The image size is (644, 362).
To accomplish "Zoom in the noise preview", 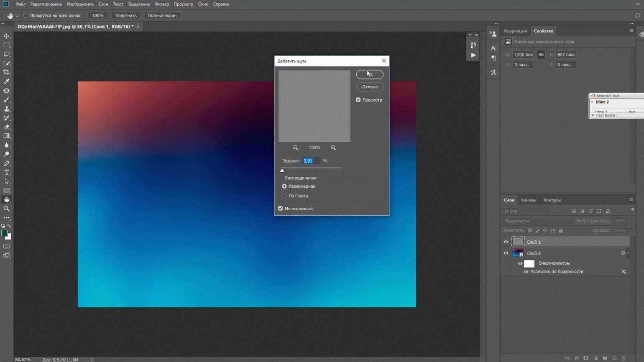I will [x=333, y=148].
